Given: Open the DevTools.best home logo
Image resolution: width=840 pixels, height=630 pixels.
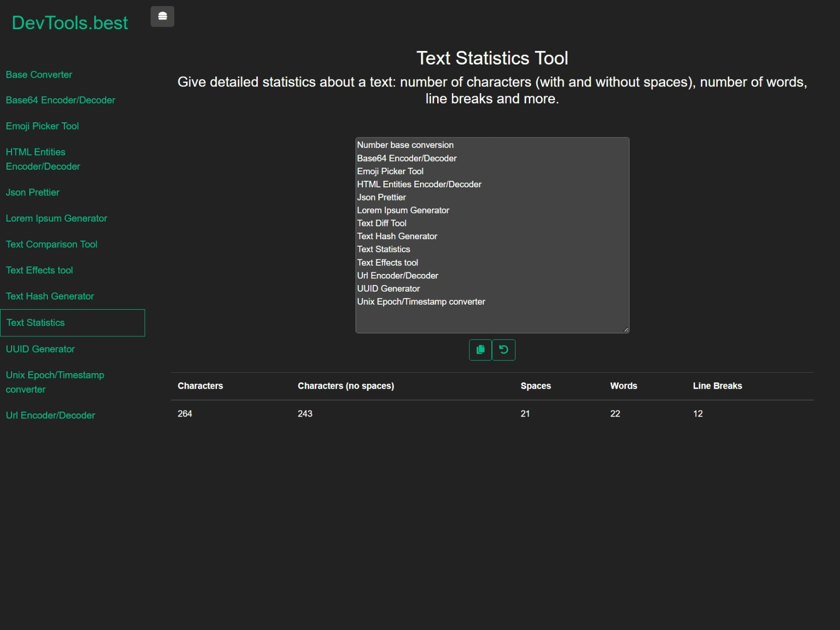Looking at the screenshot, I should (69, 23).
